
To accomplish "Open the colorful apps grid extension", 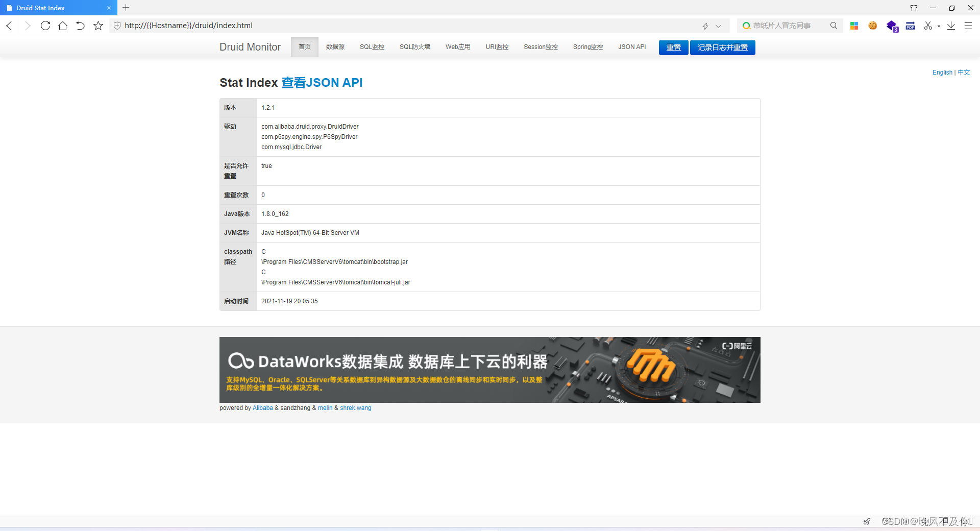I will click(854, 26).
